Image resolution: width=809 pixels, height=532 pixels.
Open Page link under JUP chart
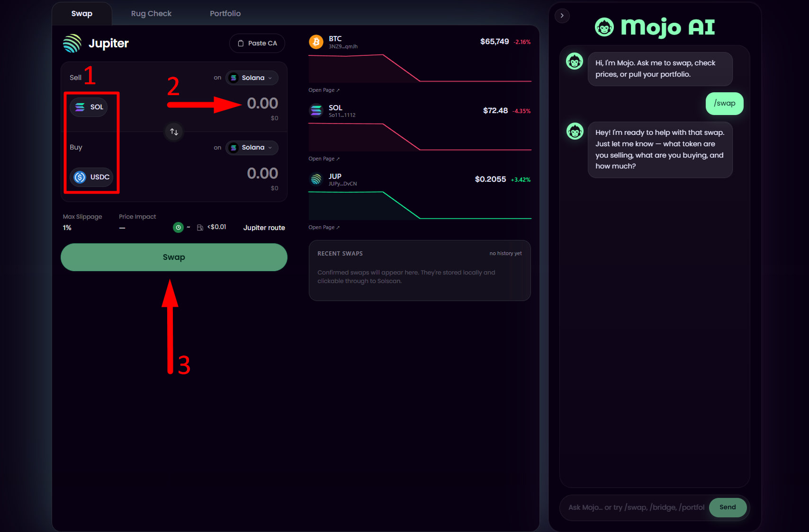(324, 227)
